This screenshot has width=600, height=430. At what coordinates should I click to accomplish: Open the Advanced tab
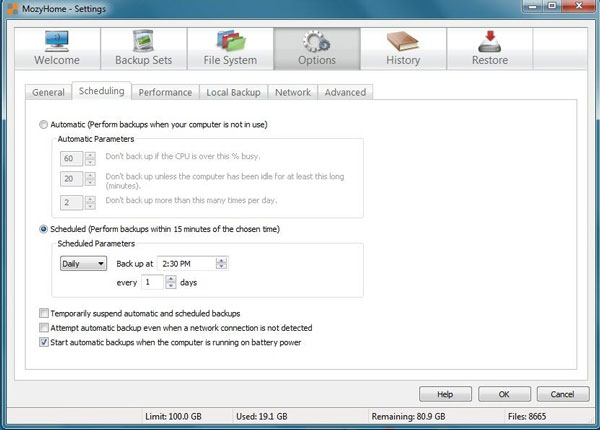345,92
